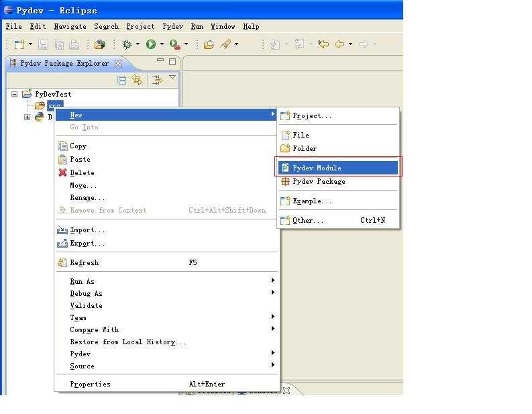Image resolution: width=532 pixels, height=414 pixels.
Task: Open the Run As submenu
Action: 166,281
